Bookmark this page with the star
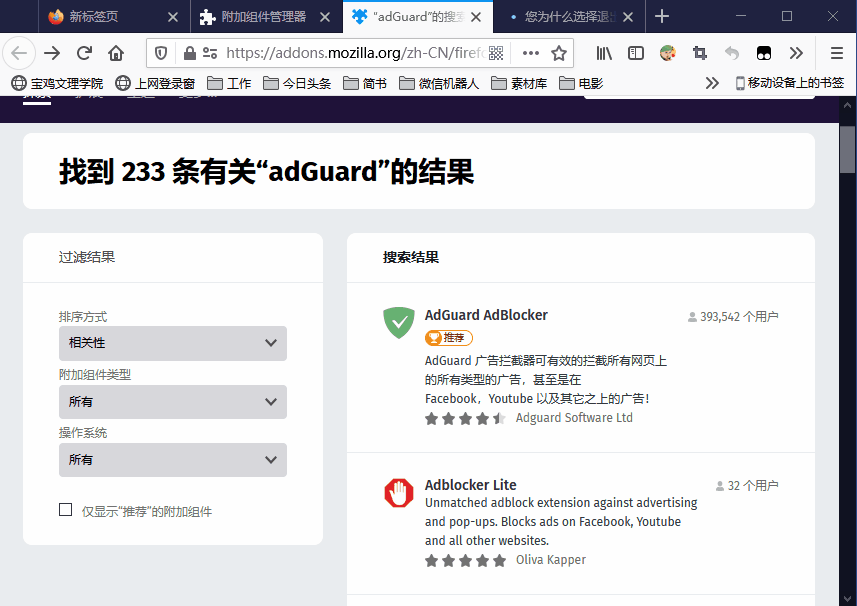 (x=559, y=53)
